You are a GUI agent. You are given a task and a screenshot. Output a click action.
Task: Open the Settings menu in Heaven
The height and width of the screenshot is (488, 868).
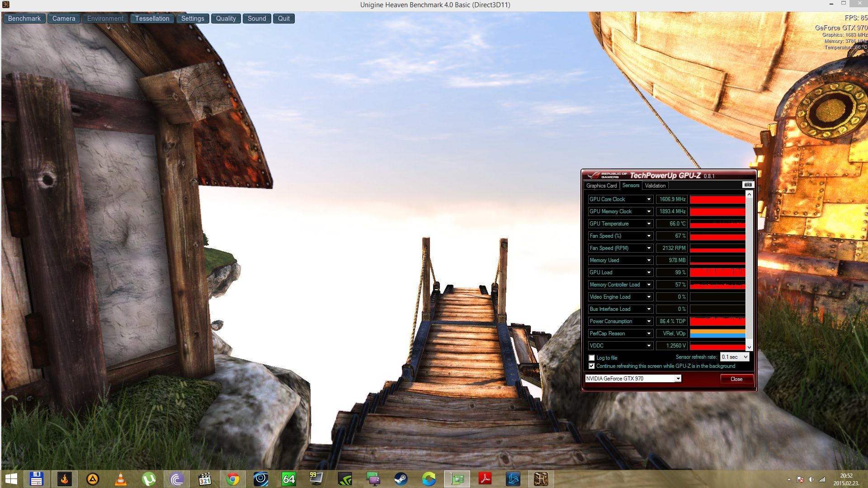click(x=193, y=19)
